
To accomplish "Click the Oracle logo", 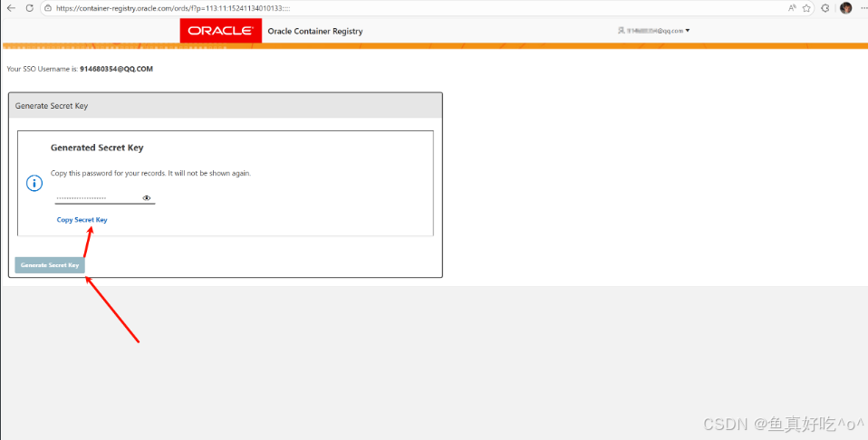I will pyautogui.click(x=221, y=31).
